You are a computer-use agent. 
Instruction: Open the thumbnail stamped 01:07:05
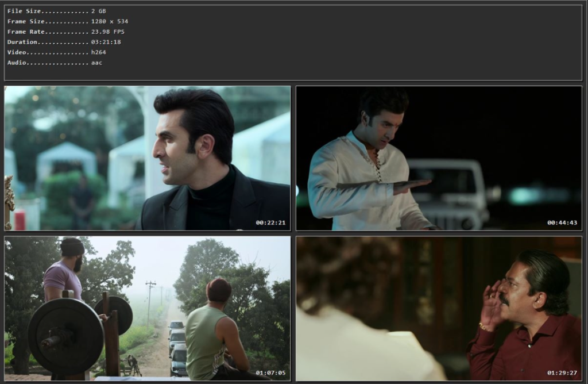coord(148,308)
